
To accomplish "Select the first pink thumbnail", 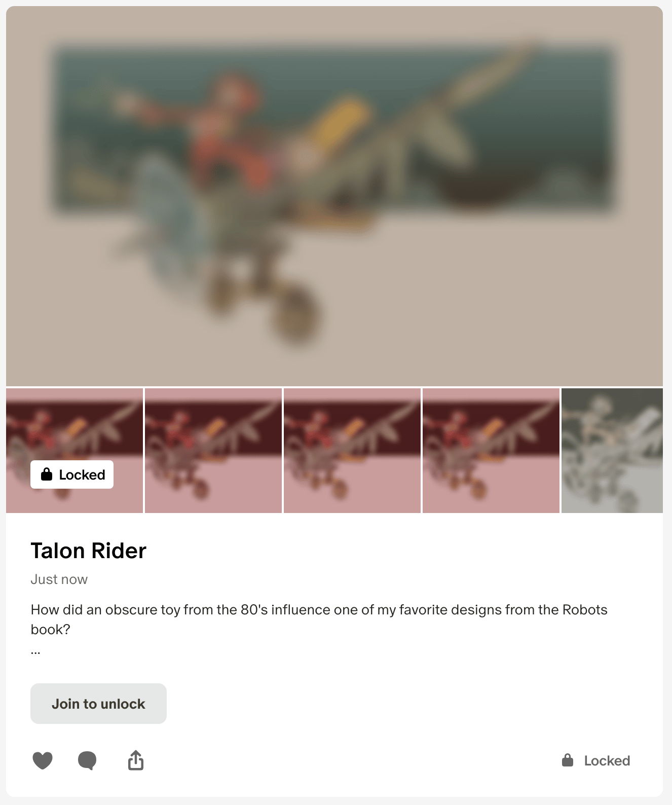I will click(x=74, y=451).
